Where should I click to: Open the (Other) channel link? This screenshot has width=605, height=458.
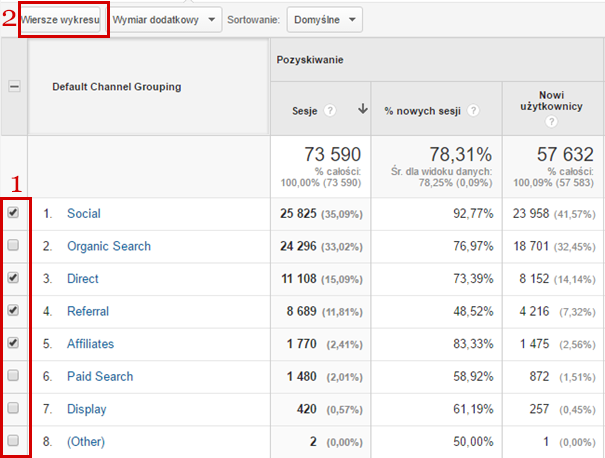point(86,442)
